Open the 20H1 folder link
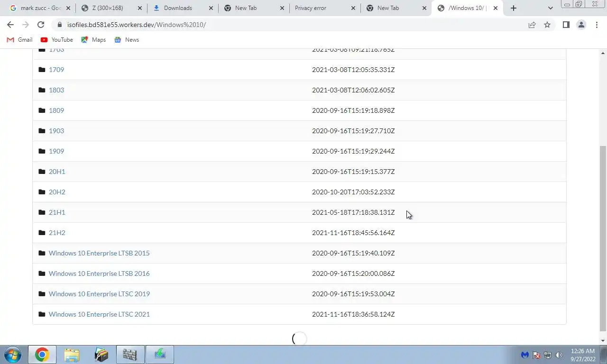Screen dimensions: 607x364 click(x=57, y=172)
